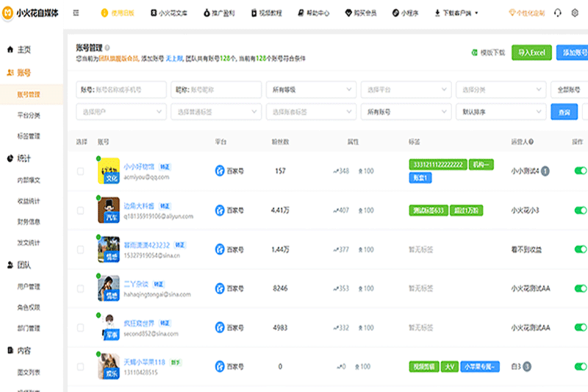
Task: Click the credit score icon in the 边角大科普 row
Action: pos(360,210)
